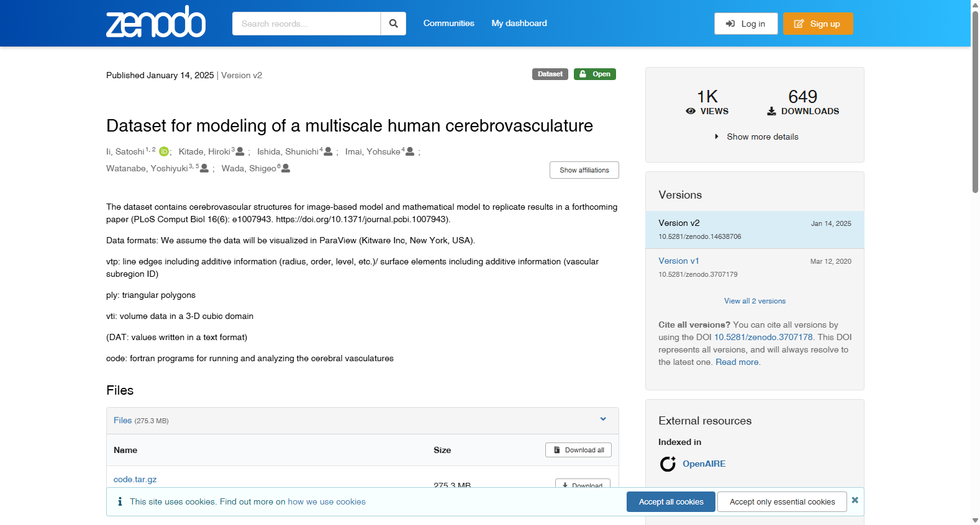Click the cookie info icon
The width and height of the screenshot is (980, 525).
point(120,501)
